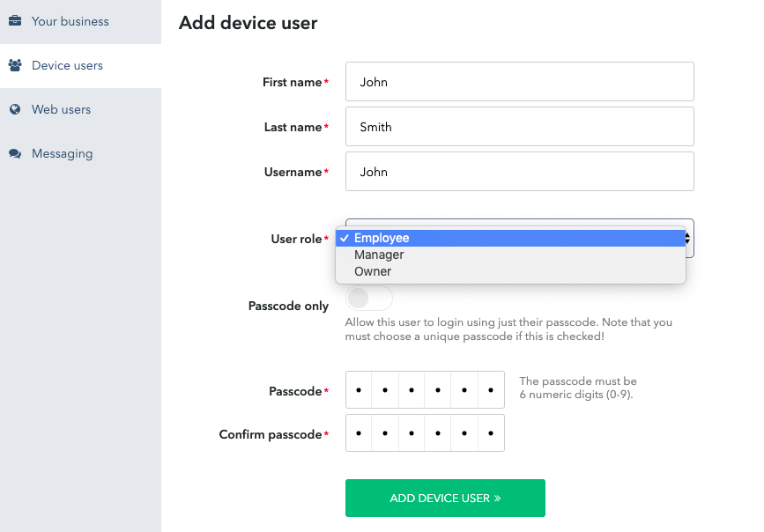Toggle the Passcode only switch
This screenshot has width=764, height=532.
[x=369, y=298]
